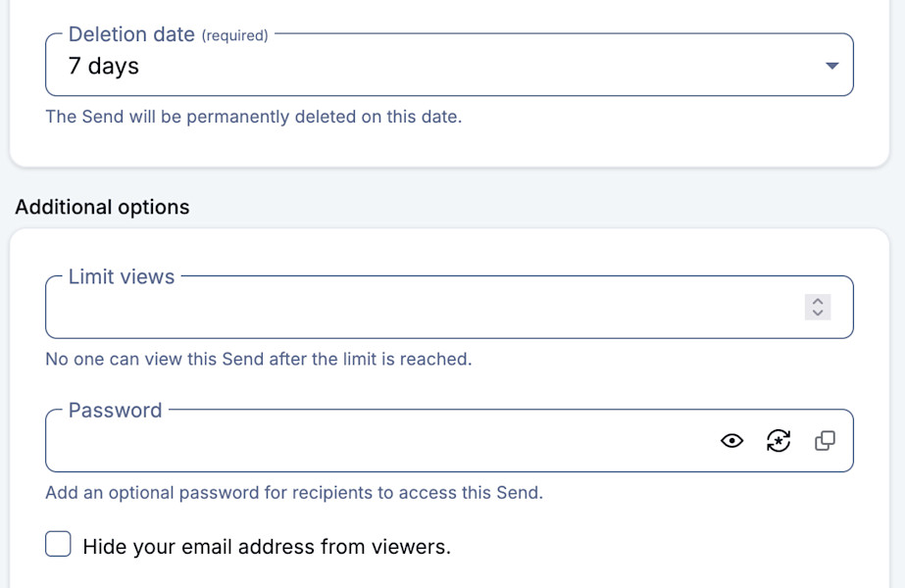The height and width of the screenshot is (588, 905).
Task: Click the "(required)" indicator text
Action: (x=234, y=35)
